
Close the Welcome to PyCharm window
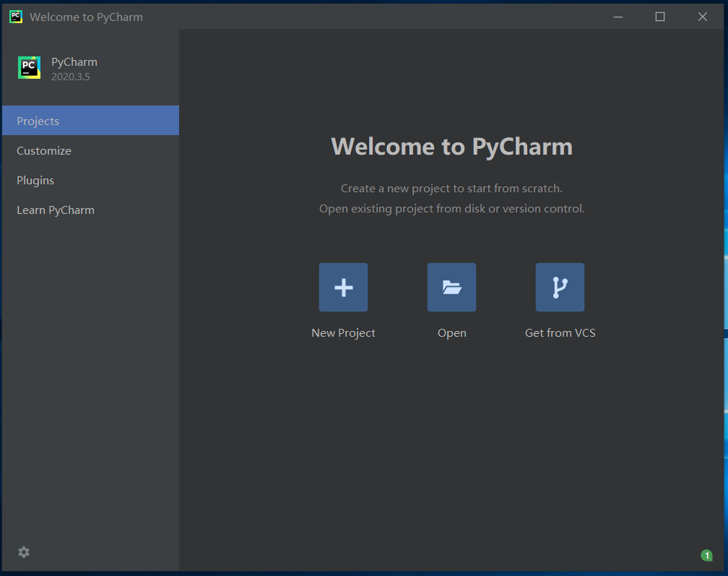(x=703, y=17)
